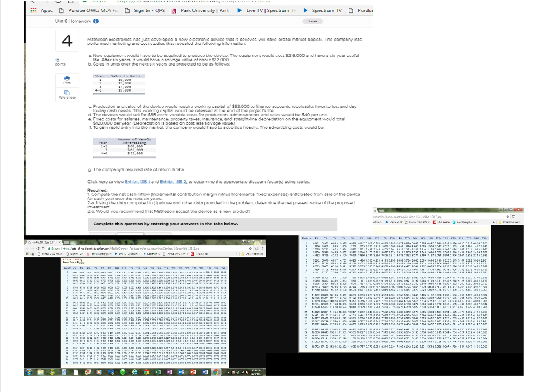Mute audio via the system tray speaker icon

click(x=247, y=373)
